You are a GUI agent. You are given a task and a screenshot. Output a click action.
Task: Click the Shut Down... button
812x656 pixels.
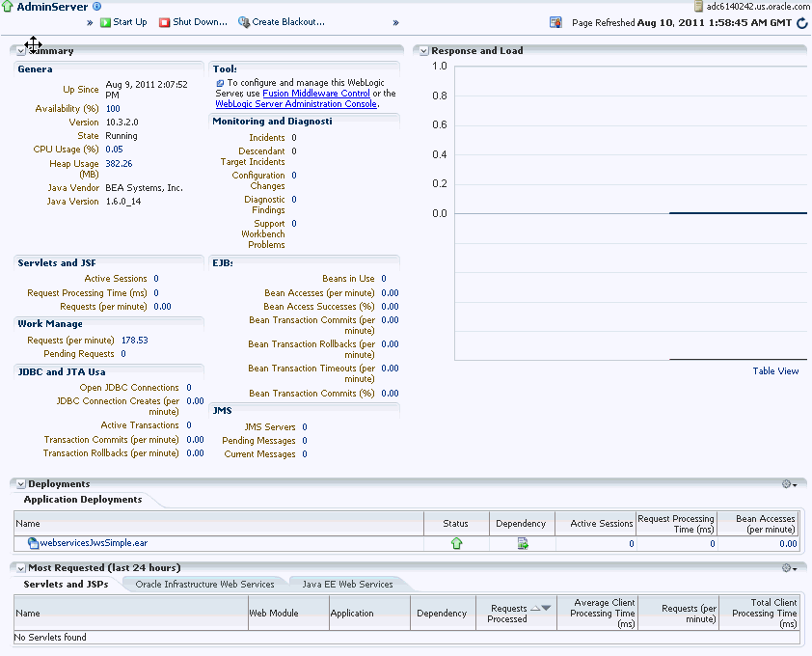pyautogui.click(x=193, y=22)
